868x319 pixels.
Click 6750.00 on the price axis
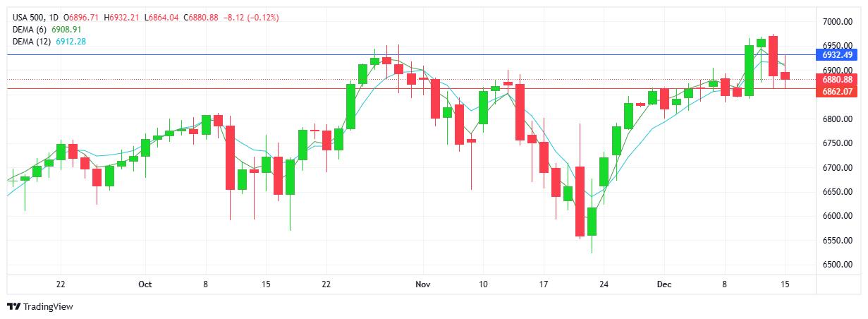[838, 143]
